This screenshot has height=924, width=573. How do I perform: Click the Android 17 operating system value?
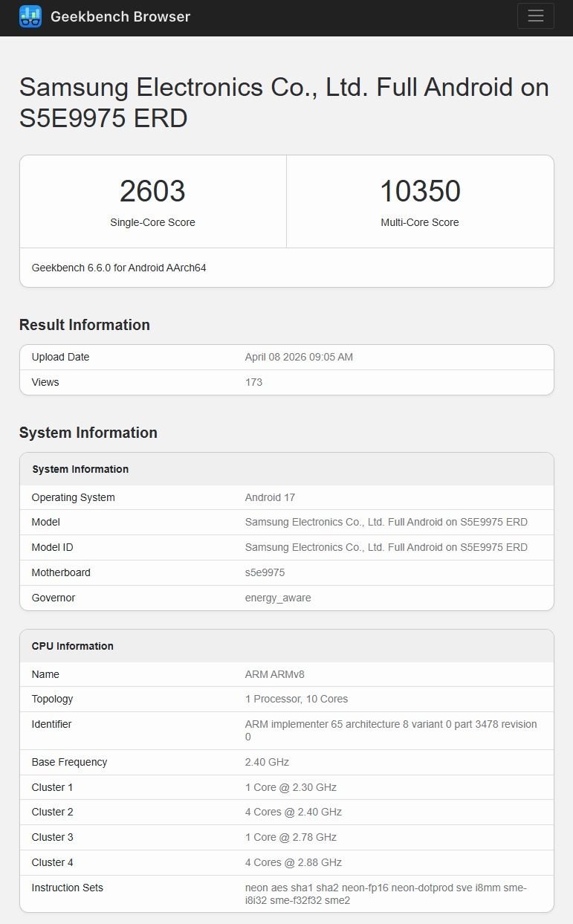click(x=270, y=497)
